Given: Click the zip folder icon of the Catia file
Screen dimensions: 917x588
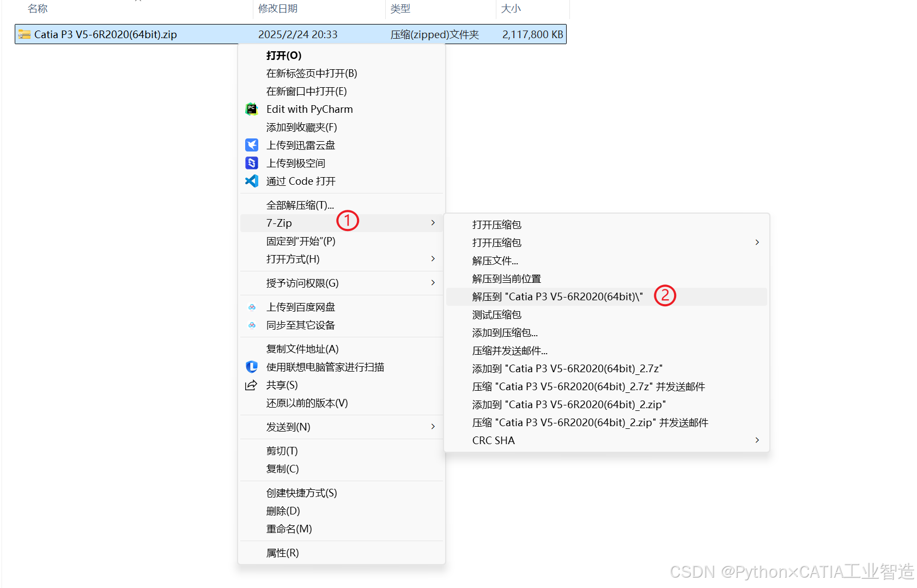Looking at the screenshot, I should tap(24, 34).
